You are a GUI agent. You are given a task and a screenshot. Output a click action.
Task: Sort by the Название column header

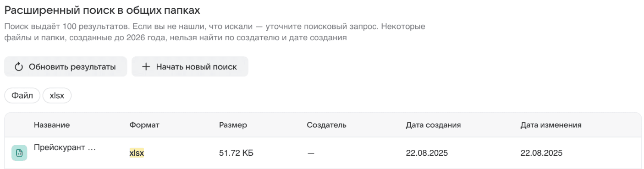tap(52, 125)
